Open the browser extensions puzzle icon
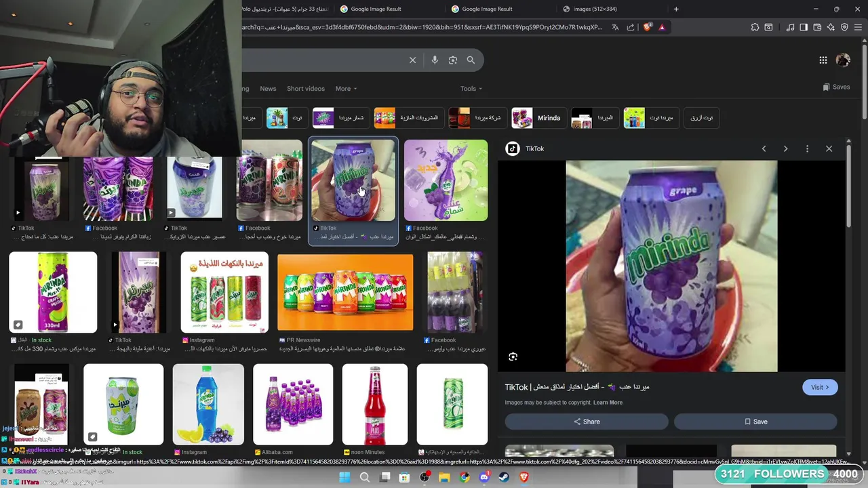The width and height of the screenshot is (868, 488). 755,27
